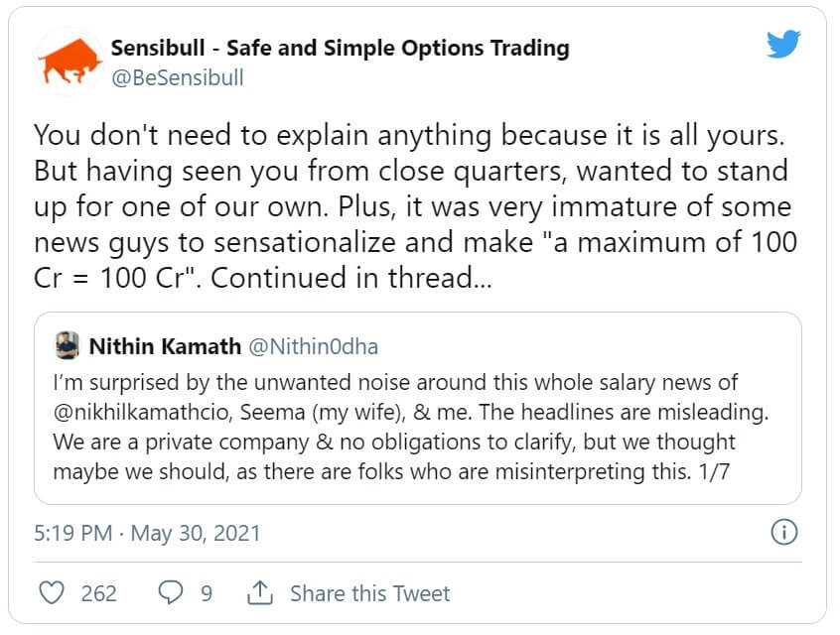Viewport: 840px width, 635px height.
Task: Click the Share this Tweet label
Action: (x=369, y=593)
